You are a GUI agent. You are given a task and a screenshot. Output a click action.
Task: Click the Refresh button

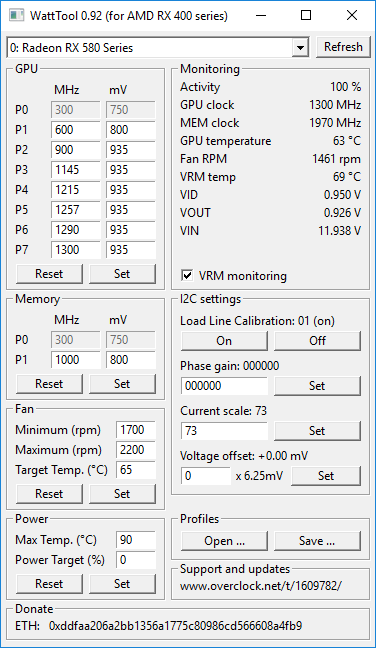(343, 47)
